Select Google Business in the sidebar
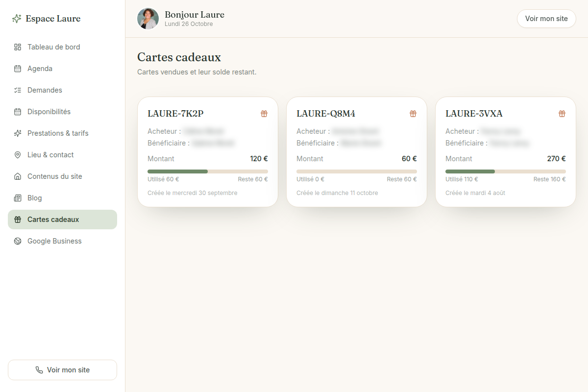This screenshot has width=588, height=392. pyautogui.click(x=62, y=241)
